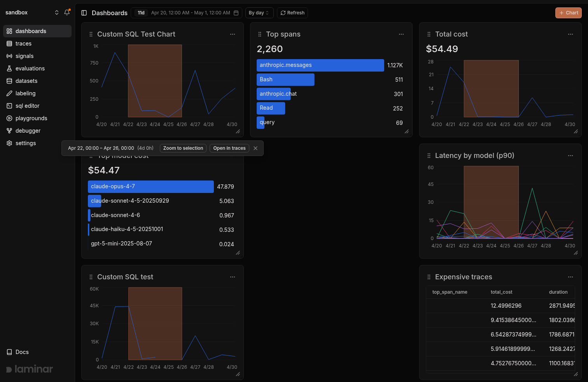588x382 pixels.
Task: Select dashboards in sidebar
Action: (x=37, y=31)
